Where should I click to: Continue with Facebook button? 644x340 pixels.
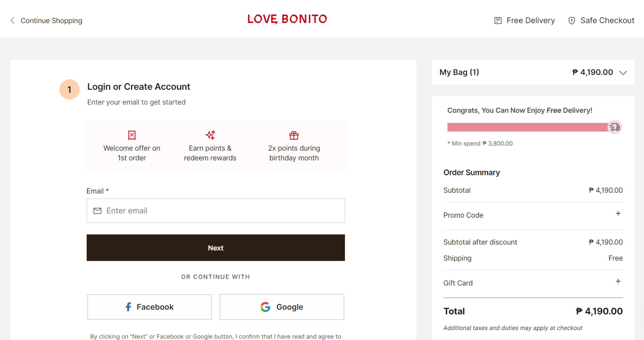click(x=149, y=307)
